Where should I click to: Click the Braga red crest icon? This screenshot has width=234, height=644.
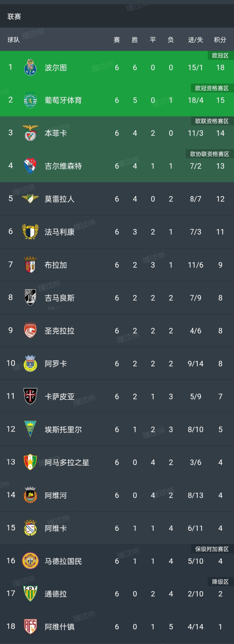pyautogui.click(x=30, y=265)
